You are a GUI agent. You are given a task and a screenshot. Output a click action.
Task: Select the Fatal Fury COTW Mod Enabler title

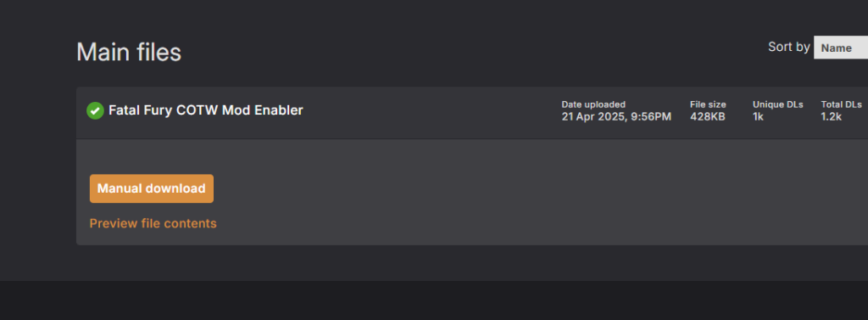pos(206,110)
